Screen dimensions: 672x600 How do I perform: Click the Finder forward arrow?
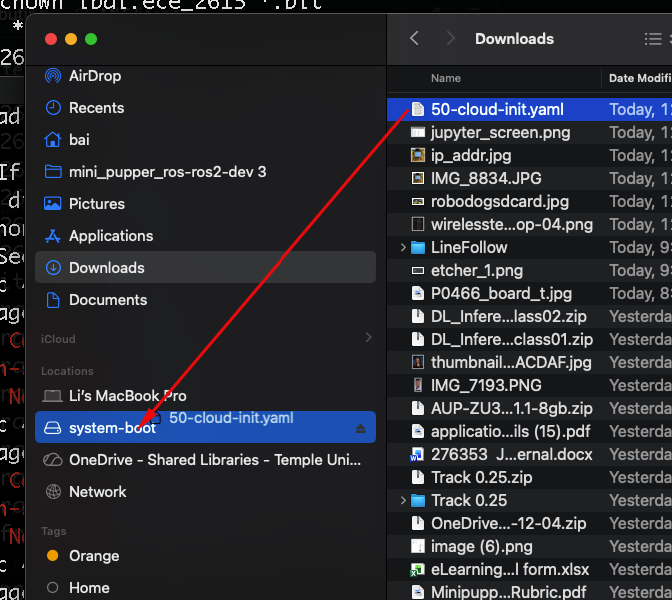point(450,39)
